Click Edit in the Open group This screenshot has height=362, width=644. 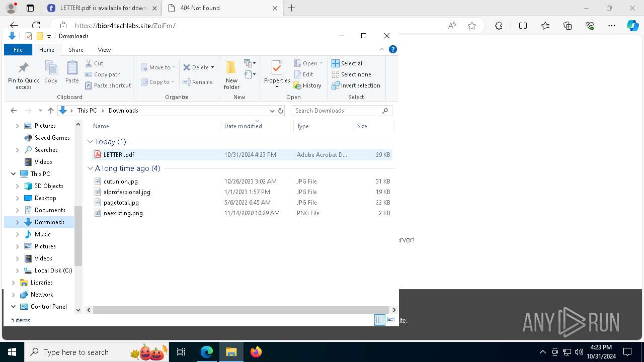click(x=304, y=74)
